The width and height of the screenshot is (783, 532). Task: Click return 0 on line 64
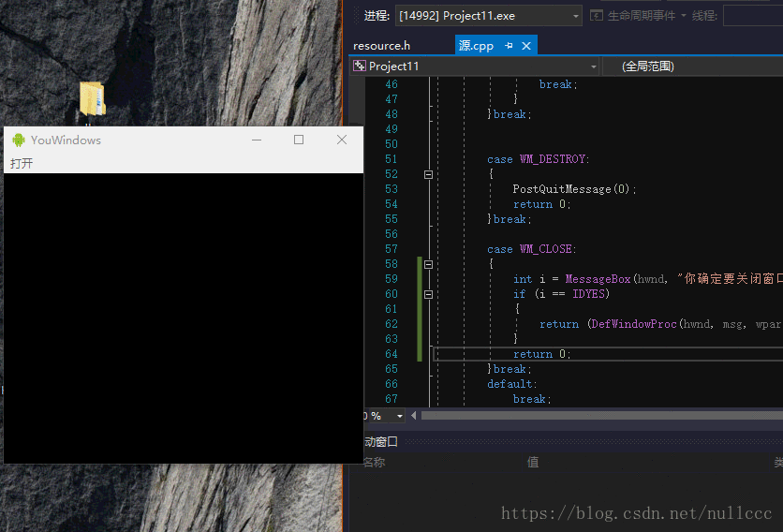tap(541, 354)
